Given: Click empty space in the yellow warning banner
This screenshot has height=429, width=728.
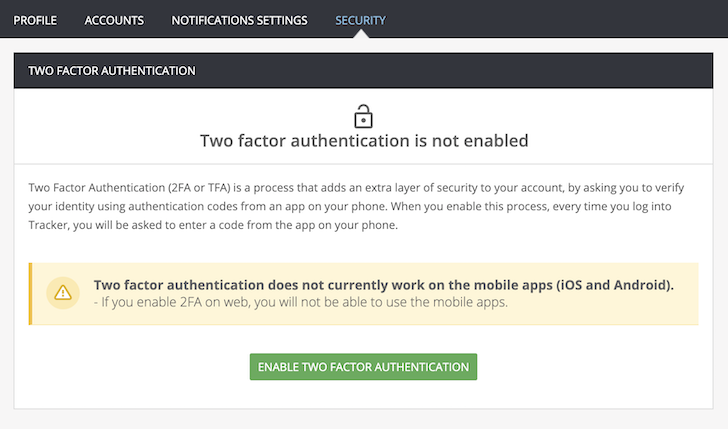Looking at the screenshot, I should tap(604, 309).
